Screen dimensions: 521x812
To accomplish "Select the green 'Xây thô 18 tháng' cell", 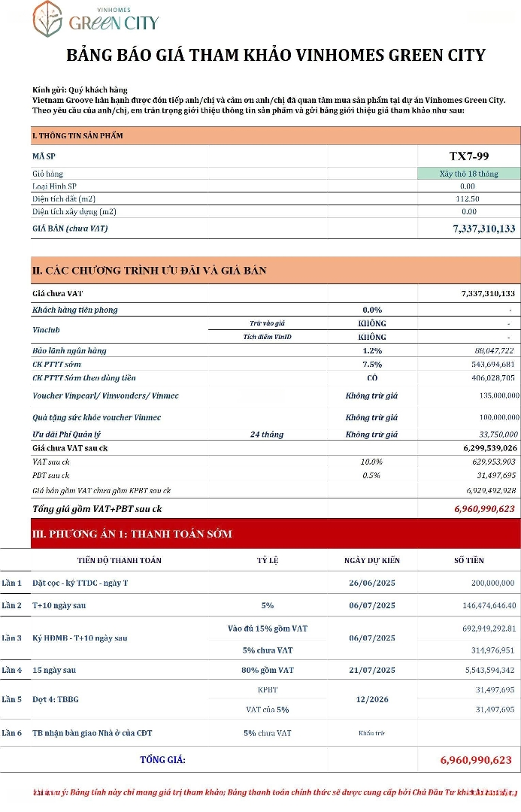I will click(x=469, y=174).
